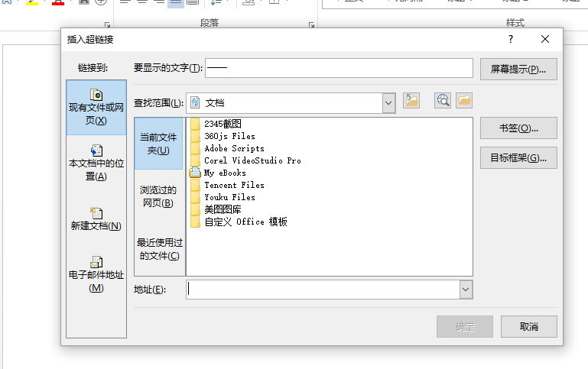Select the 自定义 Office 模板 folder
This screenshot has height=369, width=588.
point(239,222)
